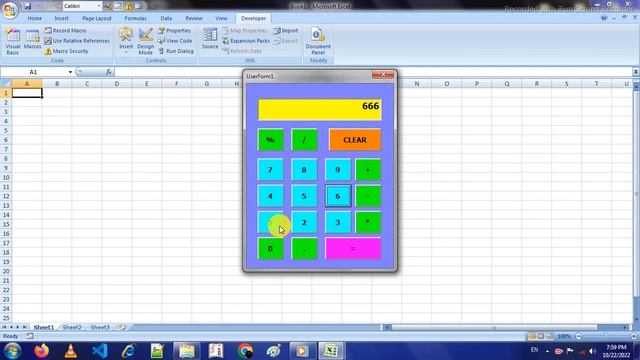Screen dimensions: 640x360
Task: Toggle Design Mode
Action: (x=145, y=41)
